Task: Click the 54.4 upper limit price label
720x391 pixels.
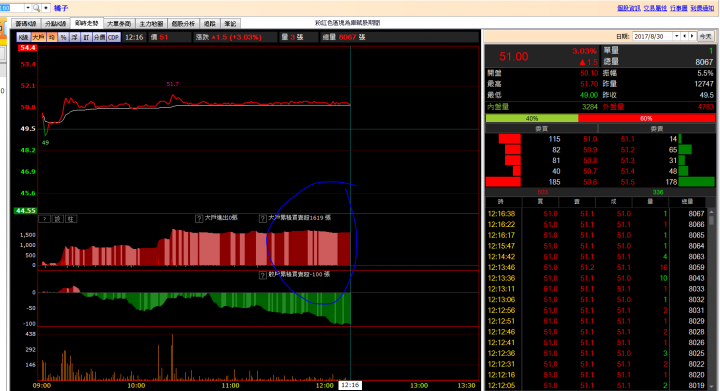Action: 28,48
